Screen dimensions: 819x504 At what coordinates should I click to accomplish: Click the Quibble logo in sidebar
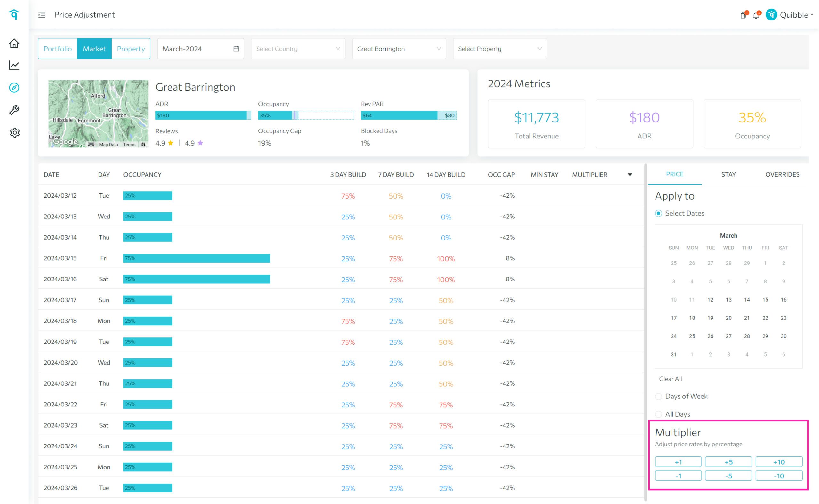pyautogui.click(x=14, y=14)
